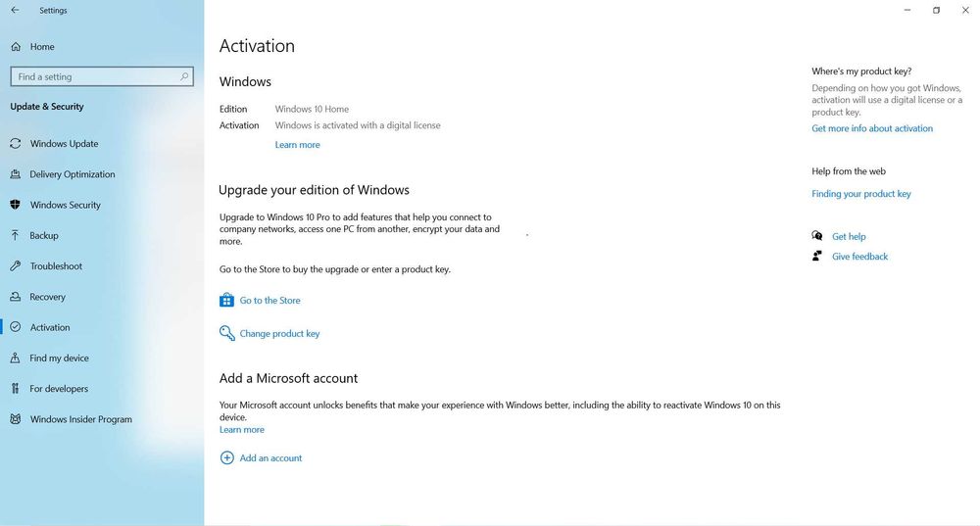Open the For developers section
Image resolution: width=980 pixels, height=526 pixels.
click(59, 389)
